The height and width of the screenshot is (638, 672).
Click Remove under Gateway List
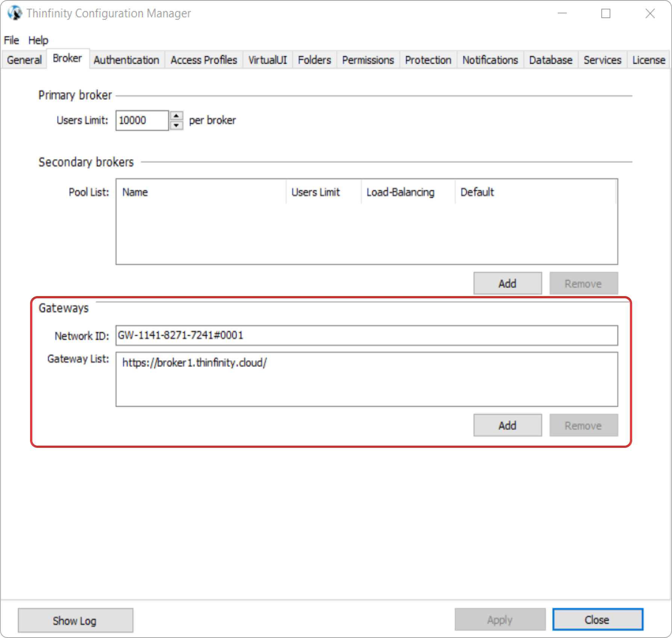click(x=583, y=425)
